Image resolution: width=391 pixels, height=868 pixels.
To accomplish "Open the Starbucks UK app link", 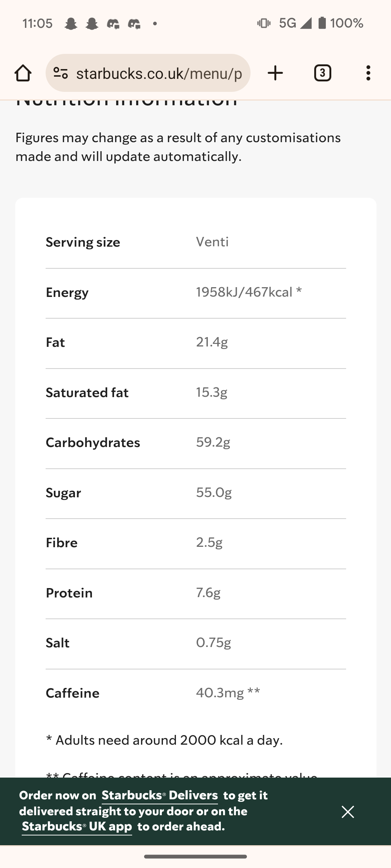I will tap(77, 827).
